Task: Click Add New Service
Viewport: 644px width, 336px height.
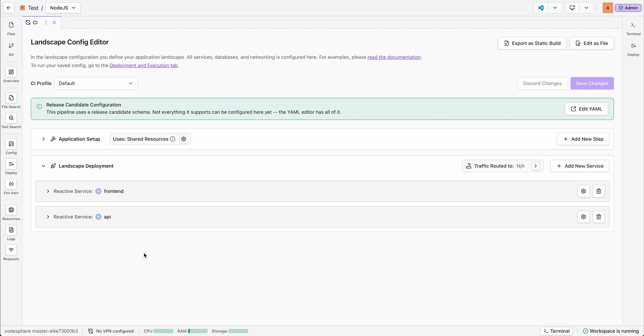Action: pyautogui.click(x=580, y=166)
